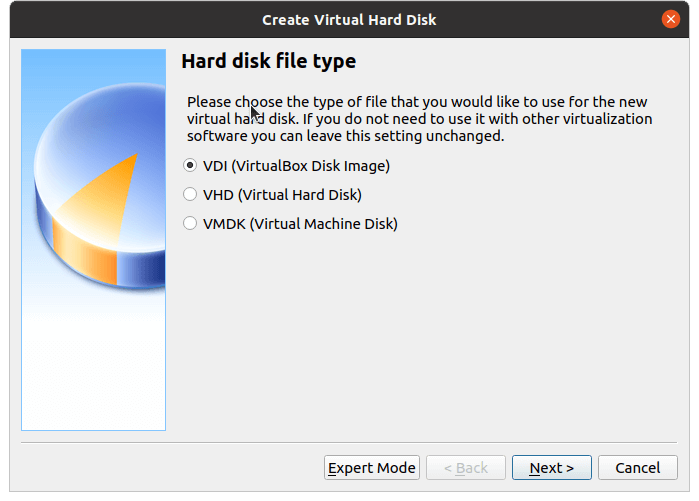Close the dialog with the orange X icon
Screen dimensions: 699x501
(671, 19)
